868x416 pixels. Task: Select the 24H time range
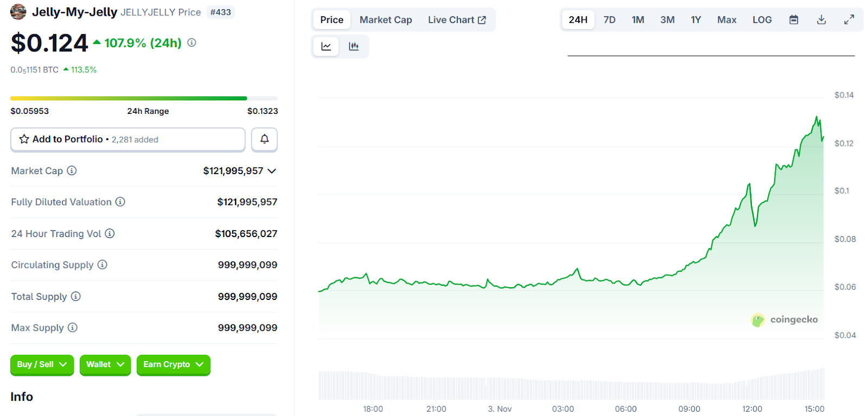(578, 20)
